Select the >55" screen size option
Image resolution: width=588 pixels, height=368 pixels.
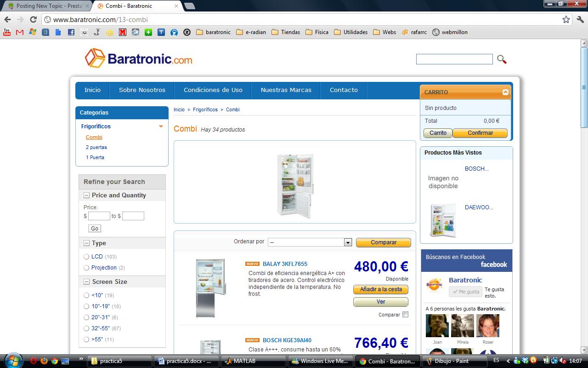[x=86, y=339]
